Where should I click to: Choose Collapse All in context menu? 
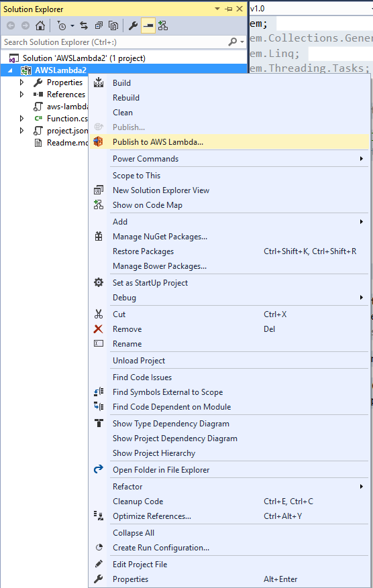[x=134, y=533]
